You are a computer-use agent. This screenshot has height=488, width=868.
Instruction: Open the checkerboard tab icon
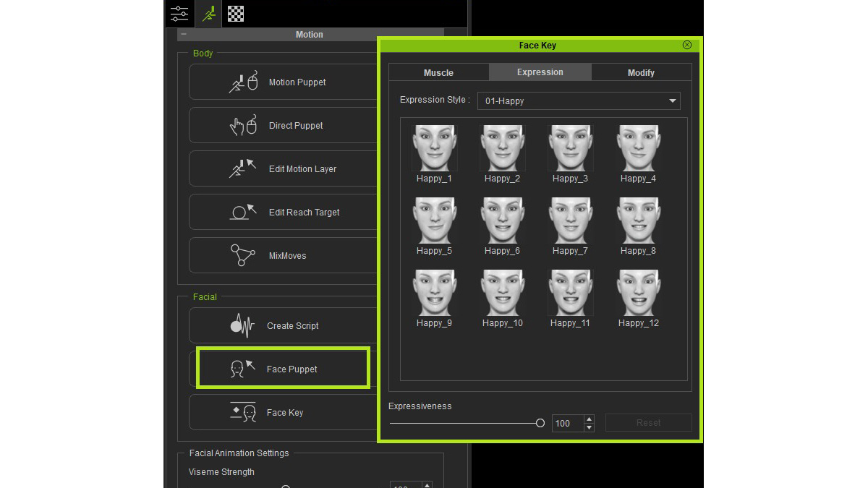[236, 13]
